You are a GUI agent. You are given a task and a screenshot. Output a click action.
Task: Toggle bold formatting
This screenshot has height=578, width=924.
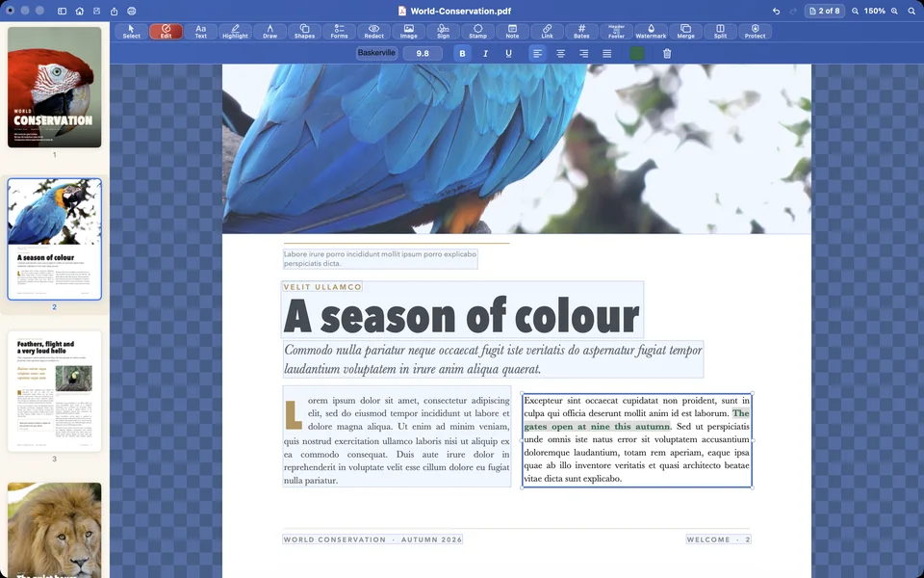point(463,53)
